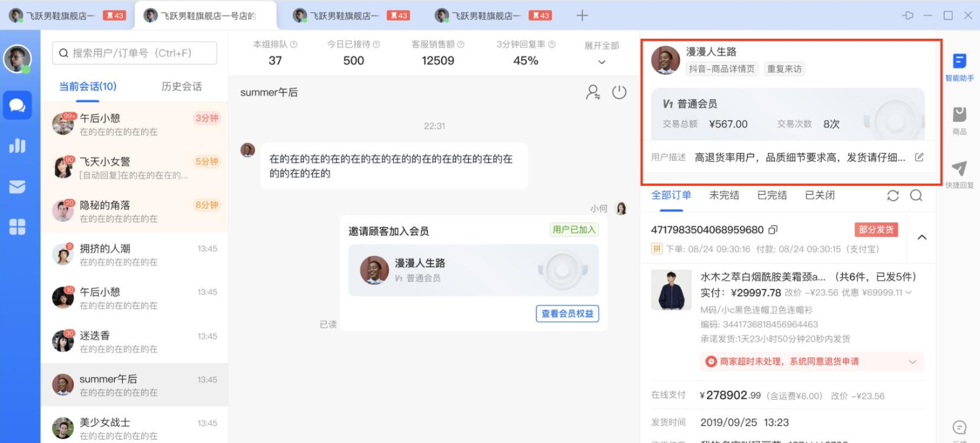Viewport: 980px width, 443px height.
Task: Open the apps grid sidebar icon
Action: click(17, 227)
